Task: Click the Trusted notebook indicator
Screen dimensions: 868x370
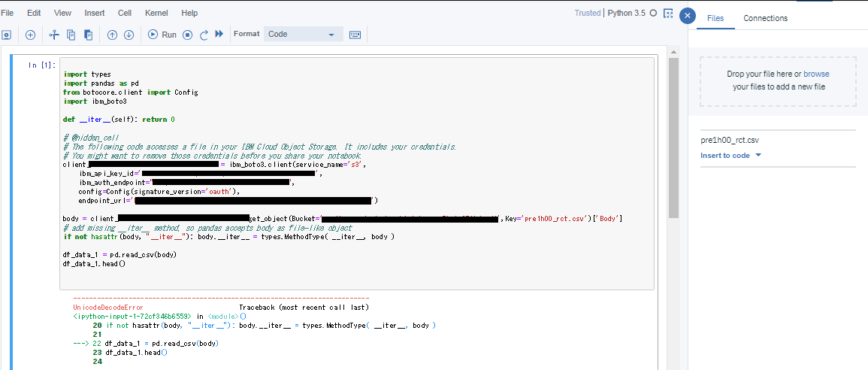Action: [x=588, y=13]
